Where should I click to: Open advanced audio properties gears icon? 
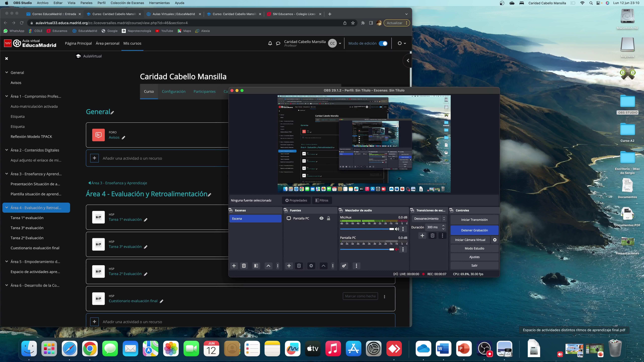tap(344, 266)
